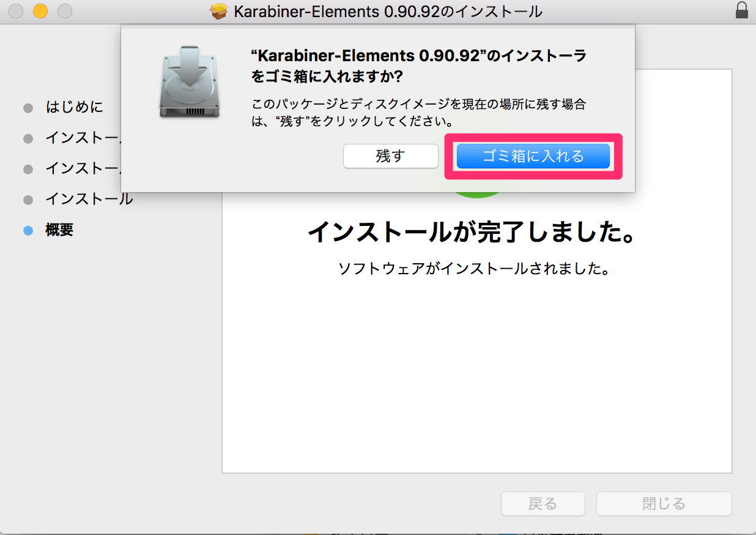Minimize the installer window with yellow button
Image resolution: width=756 pixels, height=535 pixels.
pos(40,11)
